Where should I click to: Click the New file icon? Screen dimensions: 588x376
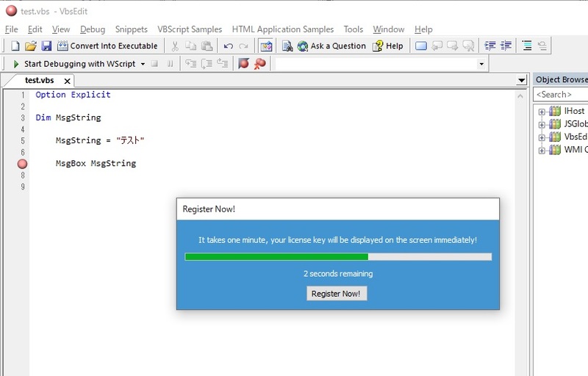[x=15, y=46]
